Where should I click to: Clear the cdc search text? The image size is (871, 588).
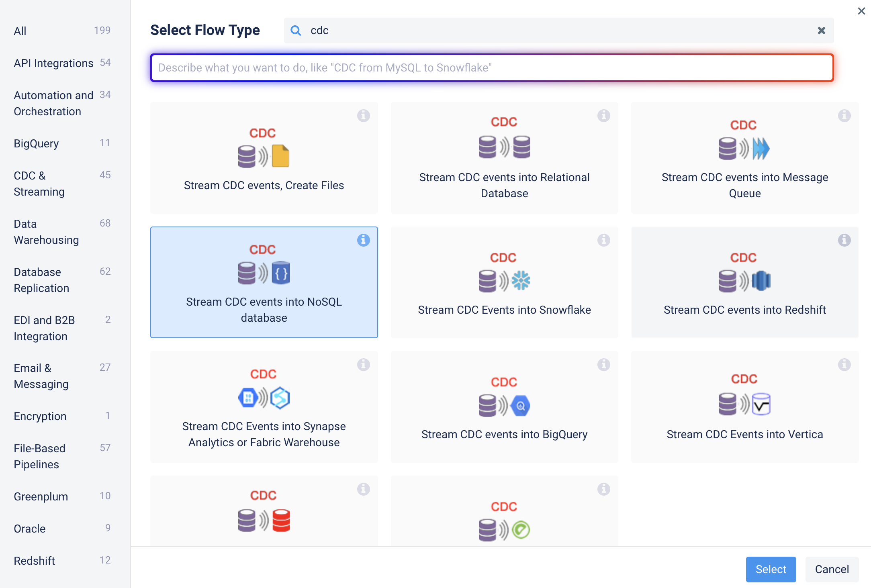(x=821, y=31)
